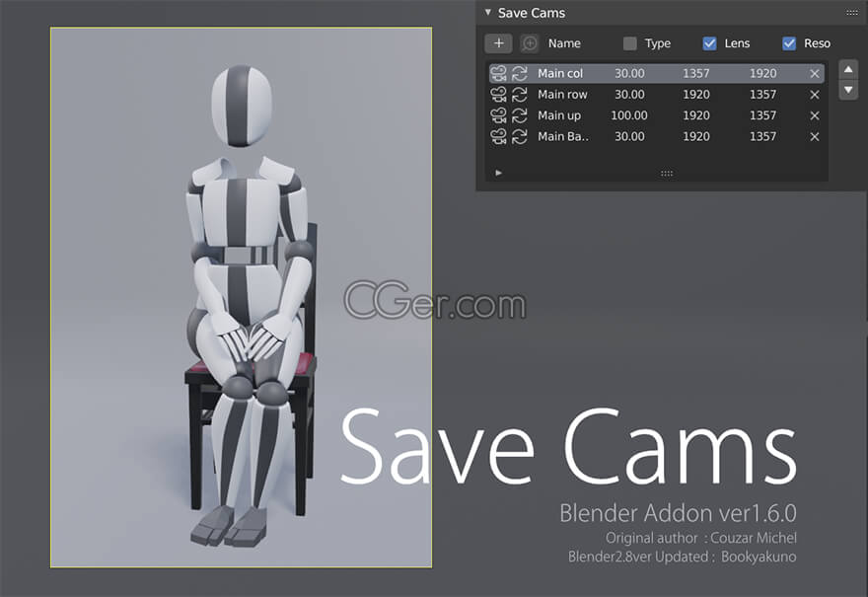Select the Main Ba.. camera name
Screen dimensions: 868x597
pyautogui.click(x=563, y=136)
